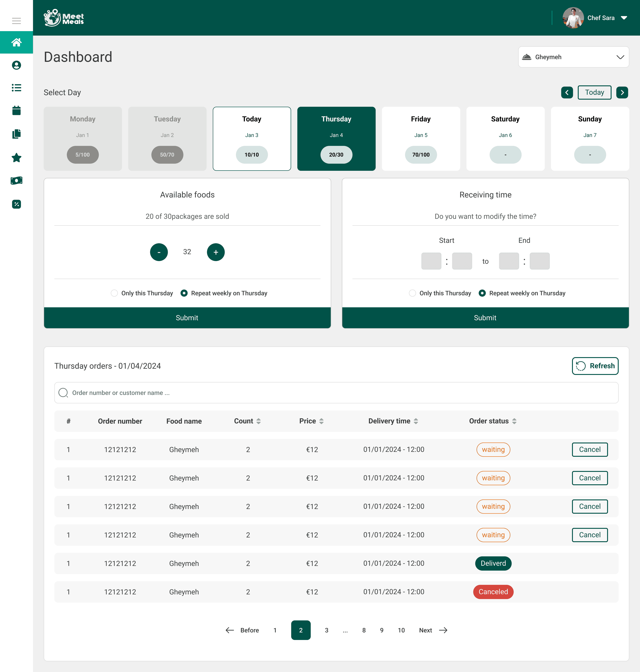Select the Friday Jan 5 day card
Image resolution: width=640 pixels, height=672 pixels.
[x=421, y=139]
